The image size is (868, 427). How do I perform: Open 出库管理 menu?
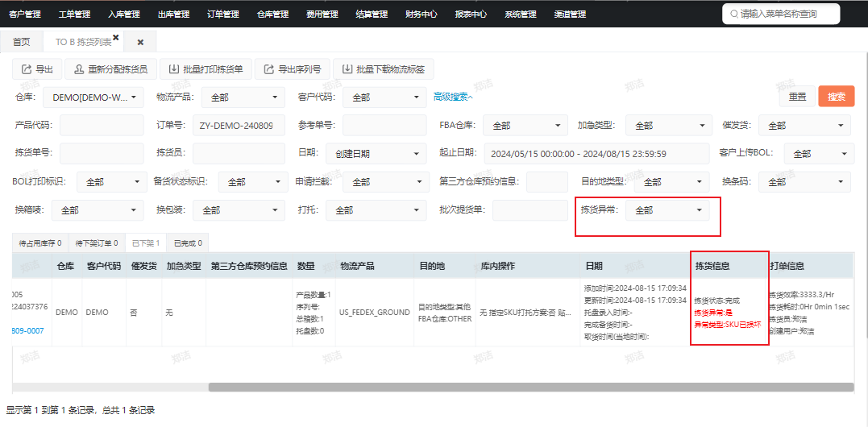click(x=173, y=14)
